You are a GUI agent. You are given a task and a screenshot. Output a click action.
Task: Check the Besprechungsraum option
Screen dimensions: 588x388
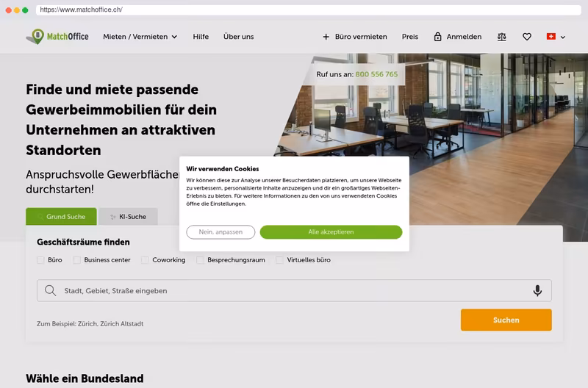(200, 260)
